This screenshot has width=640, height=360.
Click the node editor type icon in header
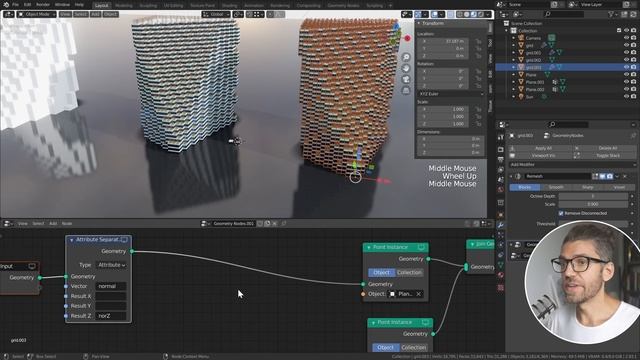[x=8, y=224]
